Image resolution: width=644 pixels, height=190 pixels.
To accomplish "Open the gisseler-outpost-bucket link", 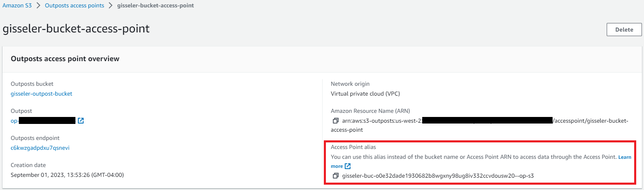I will 41,94.
